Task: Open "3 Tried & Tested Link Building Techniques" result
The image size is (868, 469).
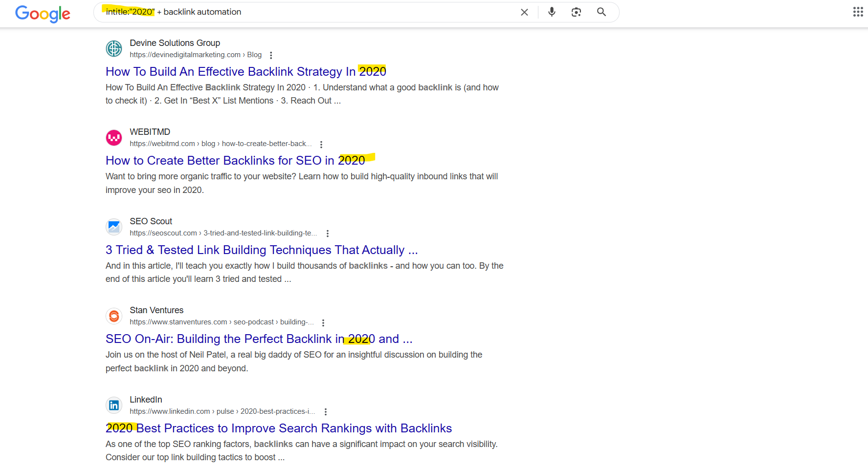Action: coord(262,250)
